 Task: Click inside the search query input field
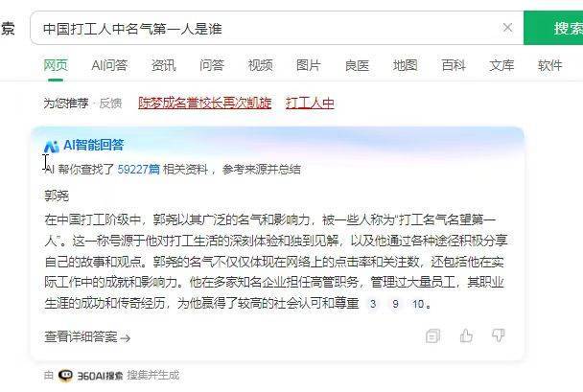click(x=269, y=28)
